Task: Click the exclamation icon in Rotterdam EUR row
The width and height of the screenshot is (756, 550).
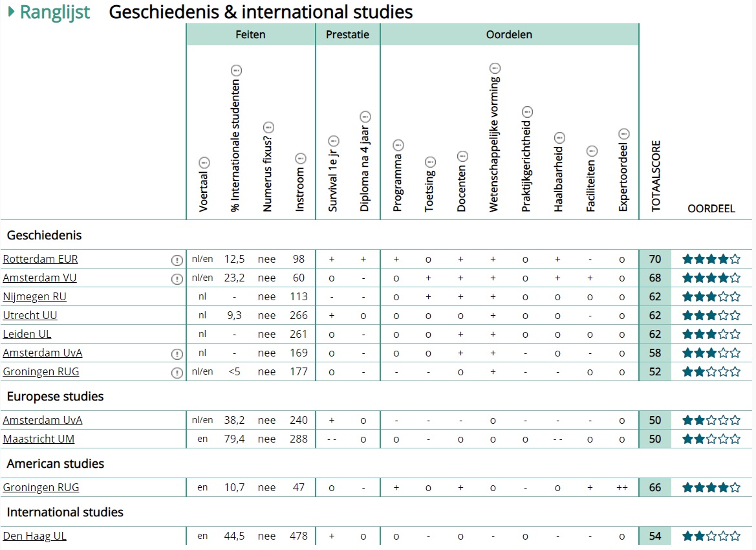Action: click(x=177, y=260)
